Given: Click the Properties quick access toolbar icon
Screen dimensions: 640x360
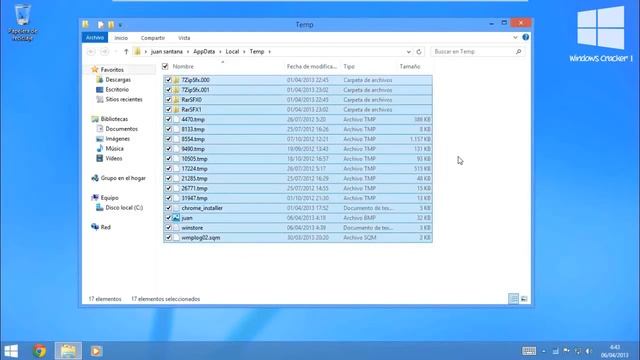Looking at the screenshot, I should 100,25.
